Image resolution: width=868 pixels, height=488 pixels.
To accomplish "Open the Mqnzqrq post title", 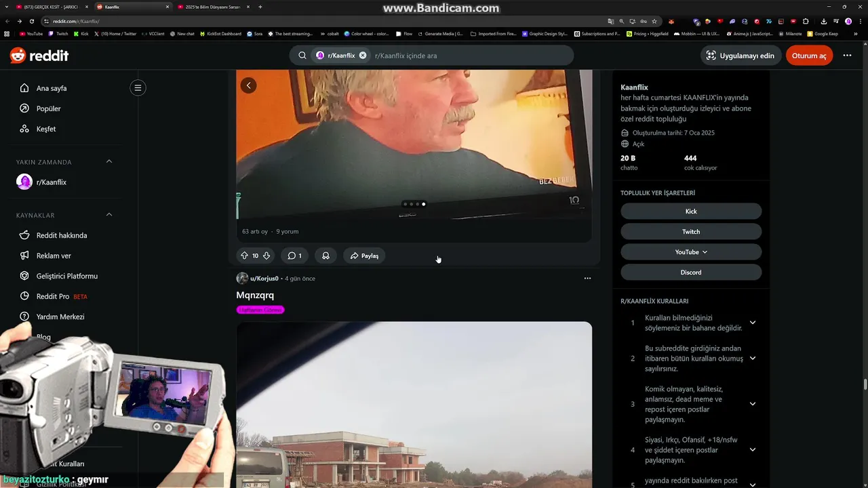I will point(255,296).
